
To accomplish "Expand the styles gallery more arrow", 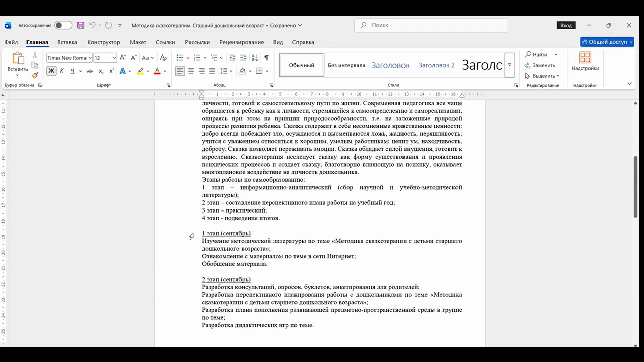I will pos(509,65).
